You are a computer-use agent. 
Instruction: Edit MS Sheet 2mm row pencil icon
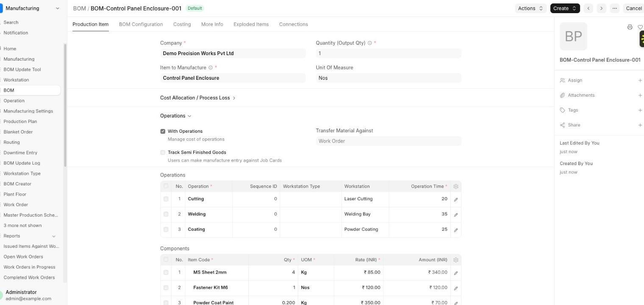[456, 273]
